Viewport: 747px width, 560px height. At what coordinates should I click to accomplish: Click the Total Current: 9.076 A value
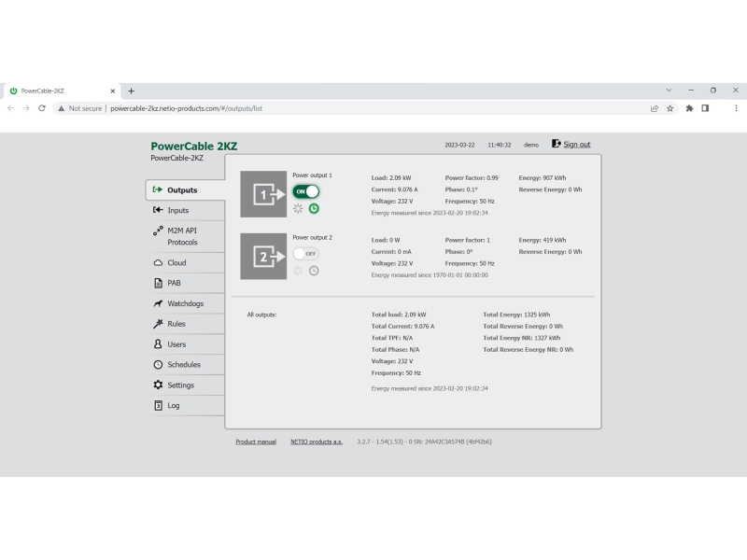click(403, 326)
